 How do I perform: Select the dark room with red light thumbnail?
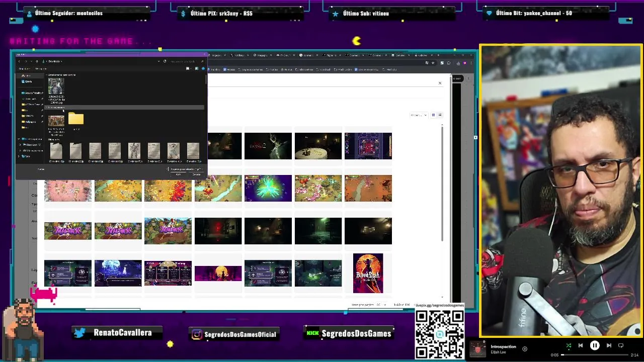tap(218, 231)
